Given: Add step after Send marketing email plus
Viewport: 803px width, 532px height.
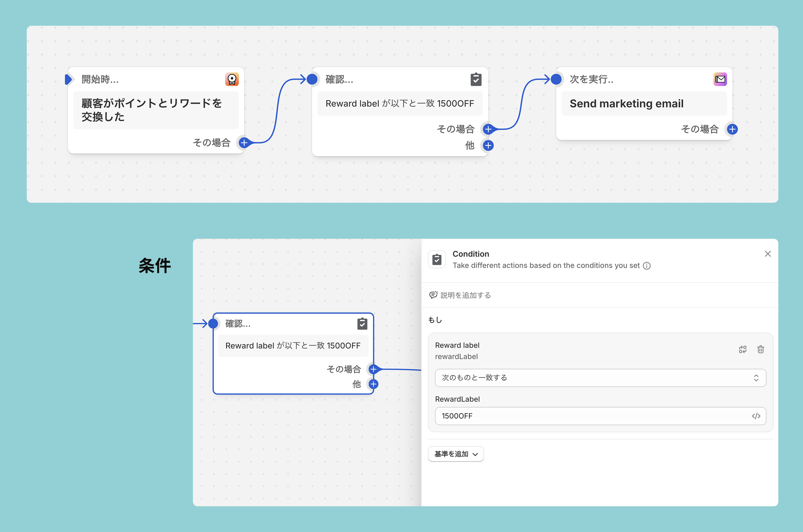Looking at the screenshot, I should (732, 129).
